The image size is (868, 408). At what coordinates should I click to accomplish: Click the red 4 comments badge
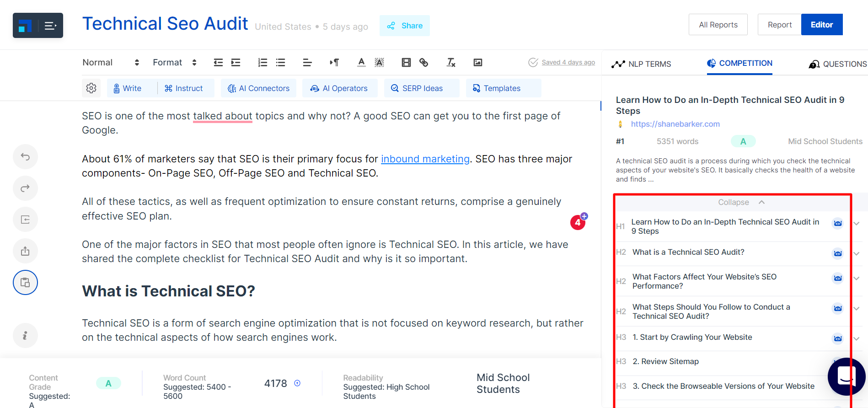pos(578,223)
